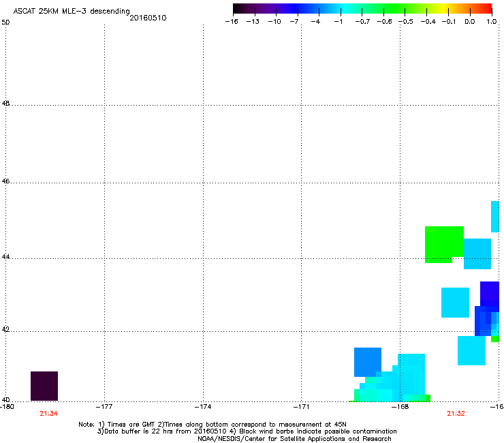Click the -0.1 label under the color bar

coord(449,22)
